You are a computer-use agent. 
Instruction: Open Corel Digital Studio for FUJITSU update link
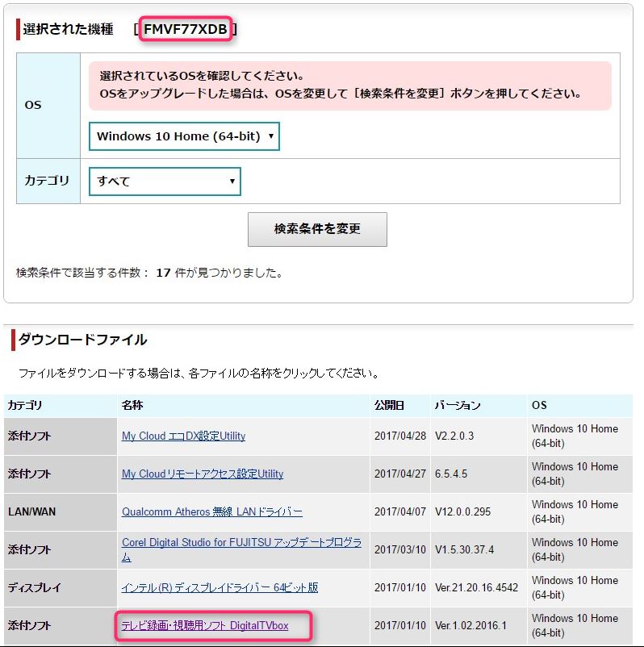click(x=241, y=549)
